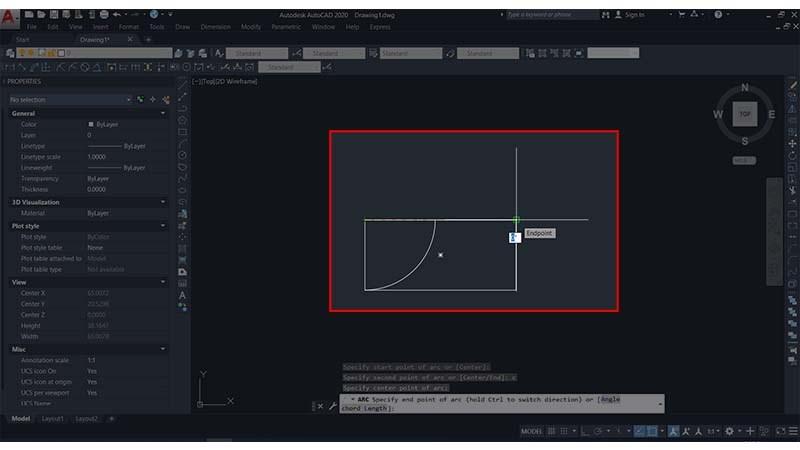Toggle Ortho mode in status bar

click(585, 431)
